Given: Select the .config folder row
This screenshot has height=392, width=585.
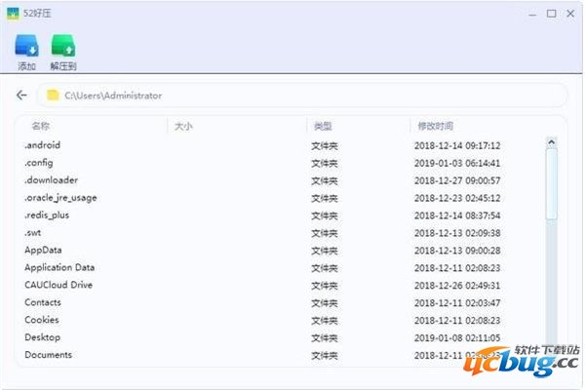Looking at the screenshot, I should 282,163.
